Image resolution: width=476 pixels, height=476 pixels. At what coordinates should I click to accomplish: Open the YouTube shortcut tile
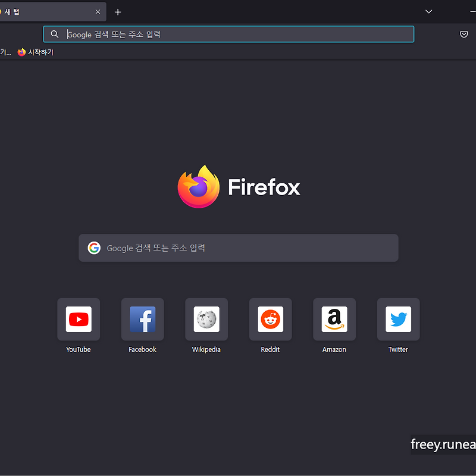pyautogui.click(x=79, y=319)
